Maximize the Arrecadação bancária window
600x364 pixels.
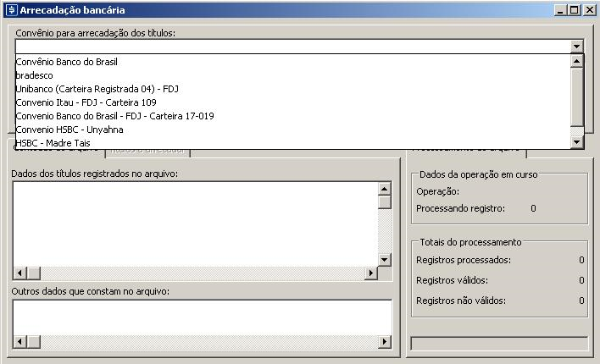click(574, 10)
